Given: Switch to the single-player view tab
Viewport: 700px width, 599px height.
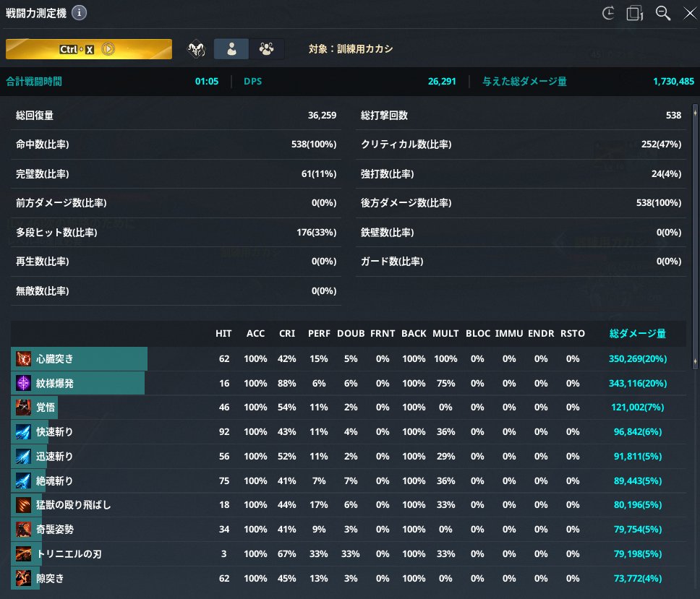Looking at the screenshot, I should [231, 48].
